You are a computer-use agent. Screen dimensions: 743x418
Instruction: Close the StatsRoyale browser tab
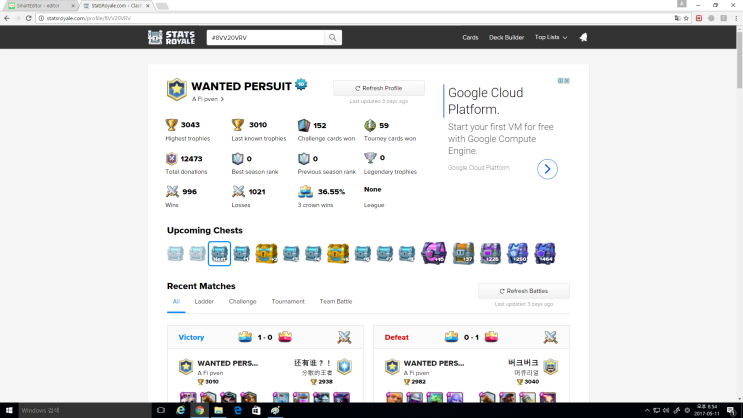point(148,6)
